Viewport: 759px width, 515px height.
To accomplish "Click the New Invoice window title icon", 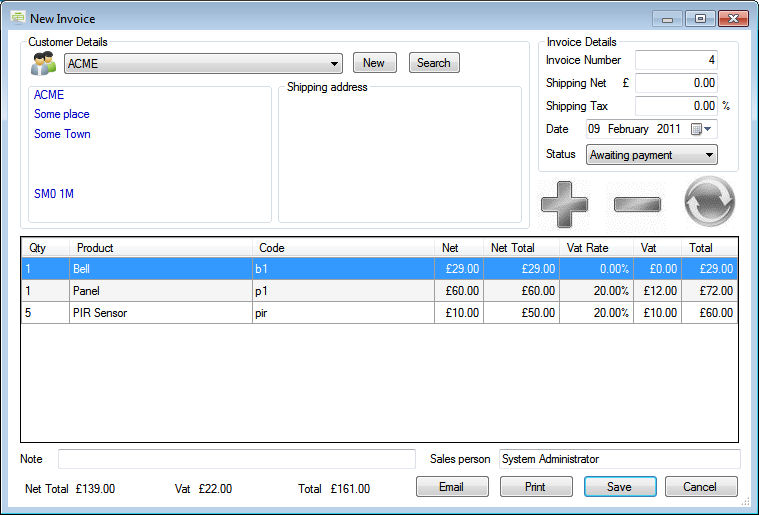I will coord(17,18).
